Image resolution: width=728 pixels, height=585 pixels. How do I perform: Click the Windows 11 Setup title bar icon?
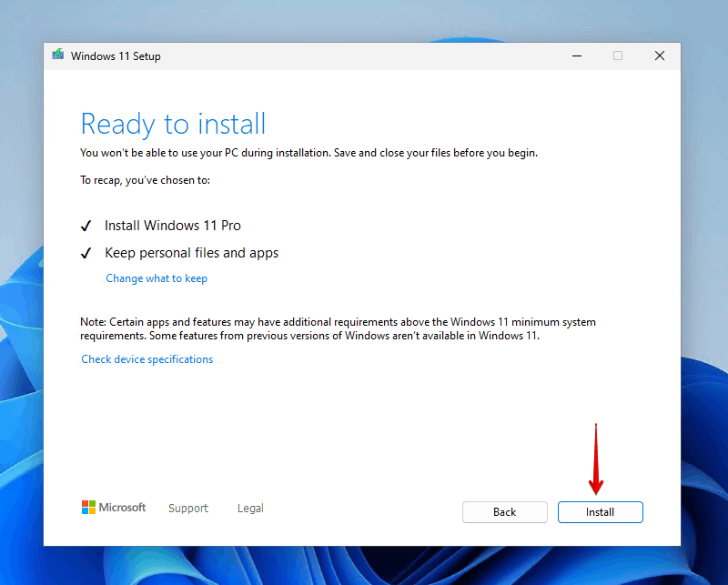click(58, 55)
